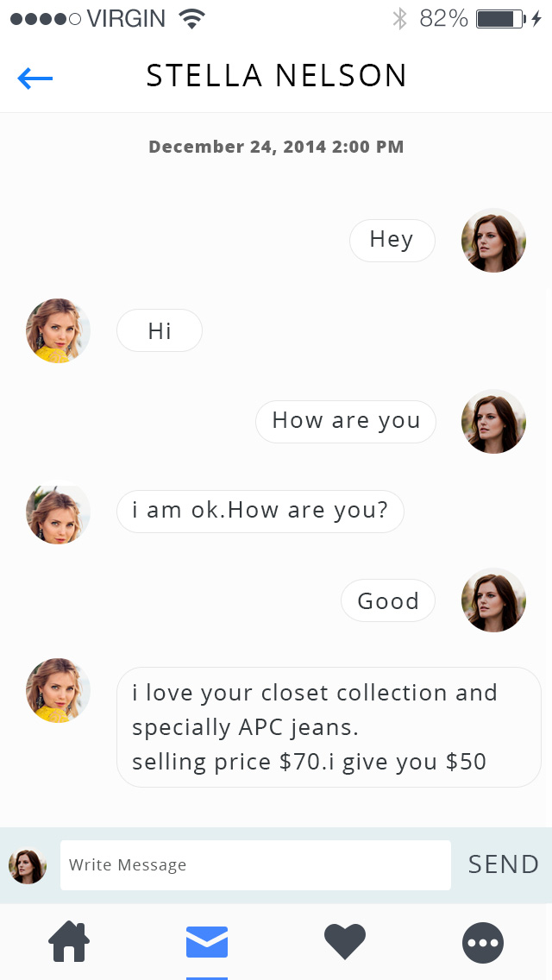Tap Stella's avatar beside the jeans offer
The image size is (552, 980).
click(x=59, y=690)
